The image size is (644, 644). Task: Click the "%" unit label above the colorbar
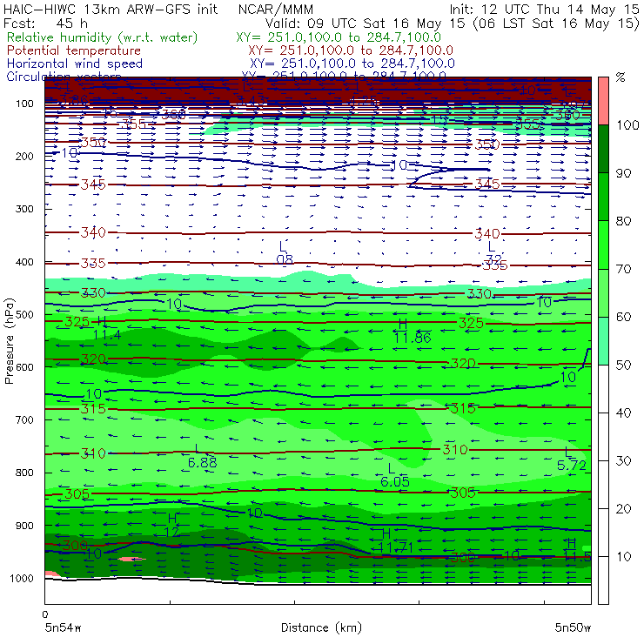621,77
